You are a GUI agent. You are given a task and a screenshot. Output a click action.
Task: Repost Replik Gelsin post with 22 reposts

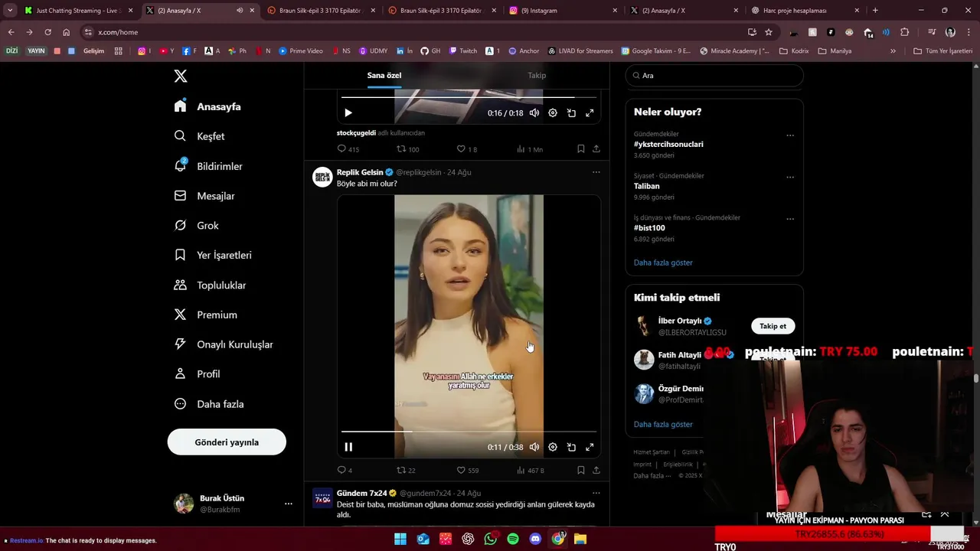point(406,470)
